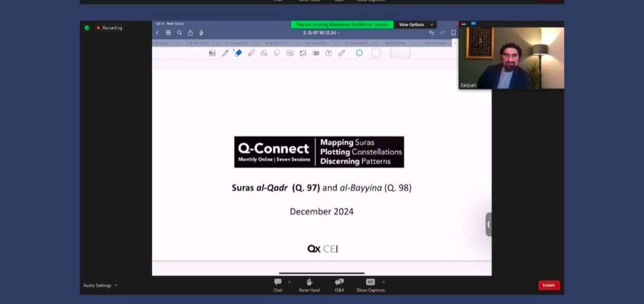
Task: Select the Eraser tool
Action: pos(238,53)
